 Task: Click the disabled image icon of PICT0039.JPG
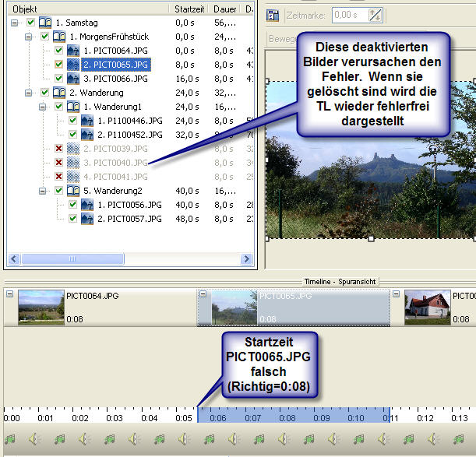(x=72, y=149)
